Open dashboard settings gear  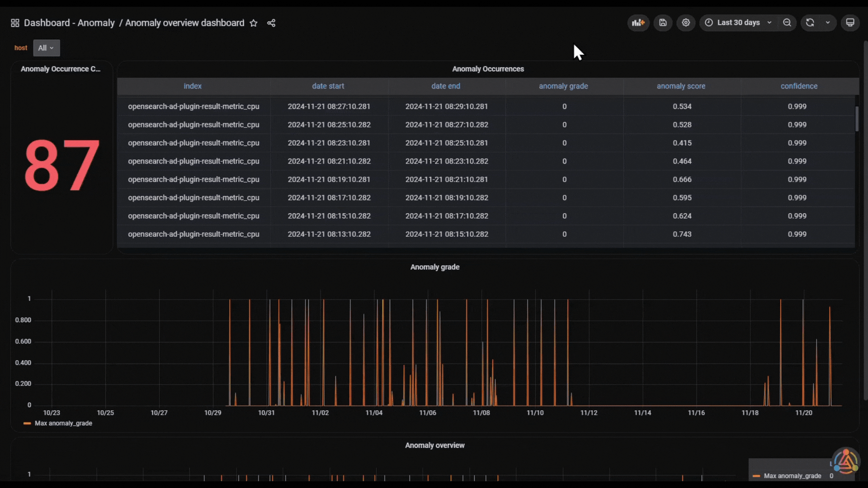[686, 23]
